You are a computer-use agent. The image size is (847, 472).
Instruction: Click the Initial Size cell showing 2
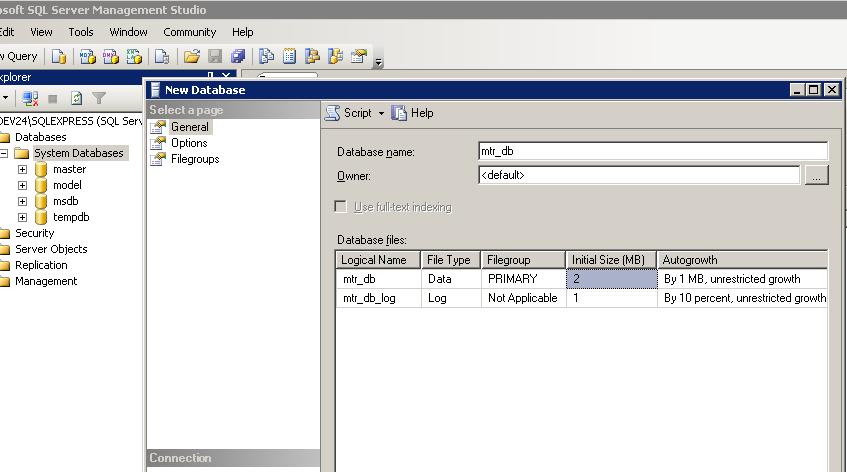click(x=611, y=279)
